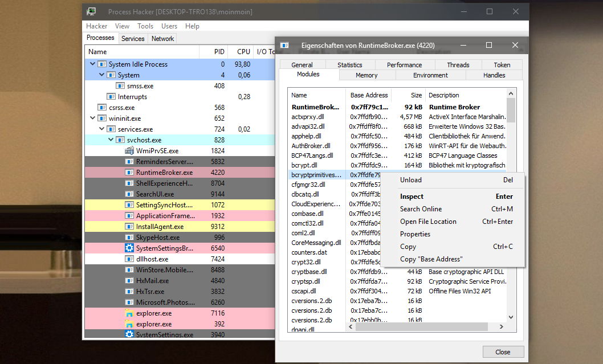Image resolution: width=603 pixels, height=364 pixels.
Task: Open the View menu
Action: coord(122,26)
